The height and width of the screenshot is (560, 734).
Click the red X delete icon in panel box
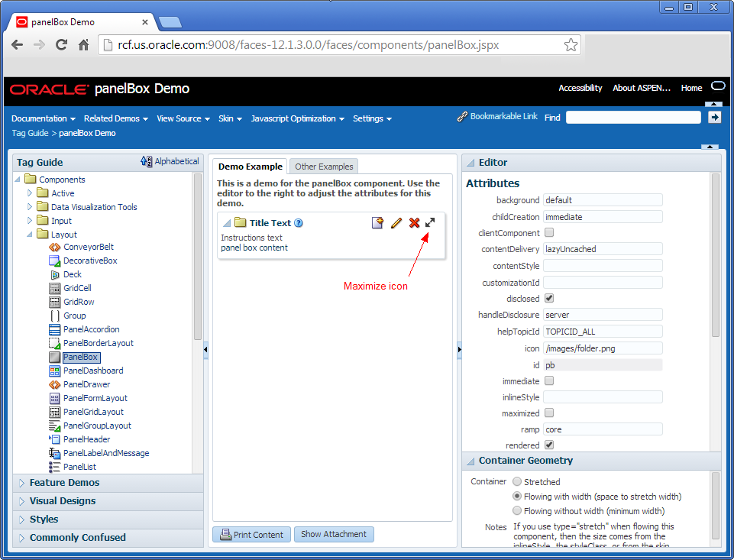(414, 223)
